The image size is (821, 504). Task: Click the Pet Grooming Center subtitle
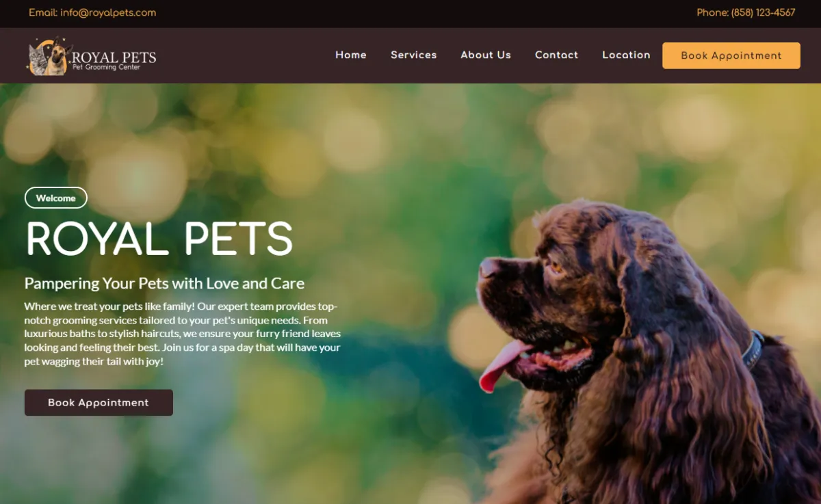click(106, 68)
